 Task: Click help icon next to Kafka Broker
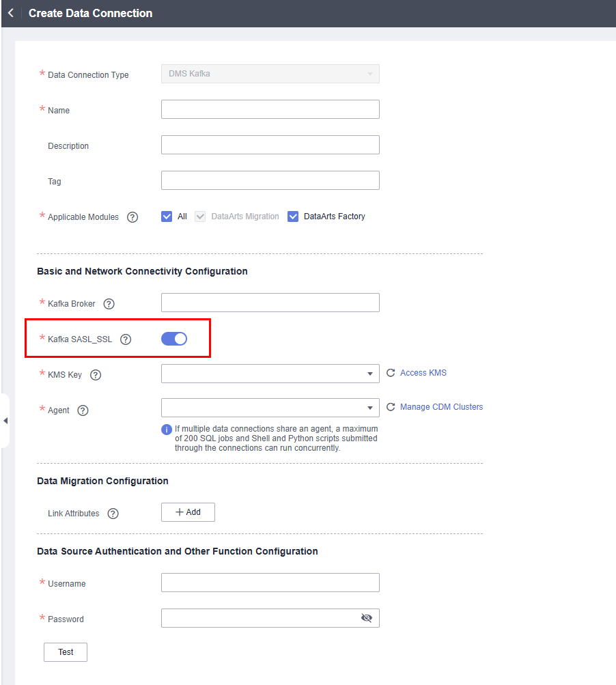point(109,304)
